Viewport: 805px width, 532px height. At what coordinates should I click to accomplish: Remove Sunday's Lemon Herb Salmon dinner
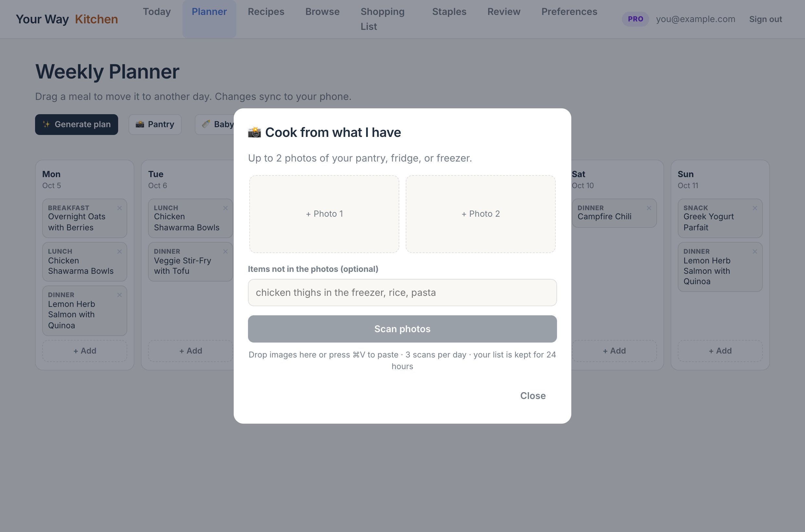click(755, 251)
